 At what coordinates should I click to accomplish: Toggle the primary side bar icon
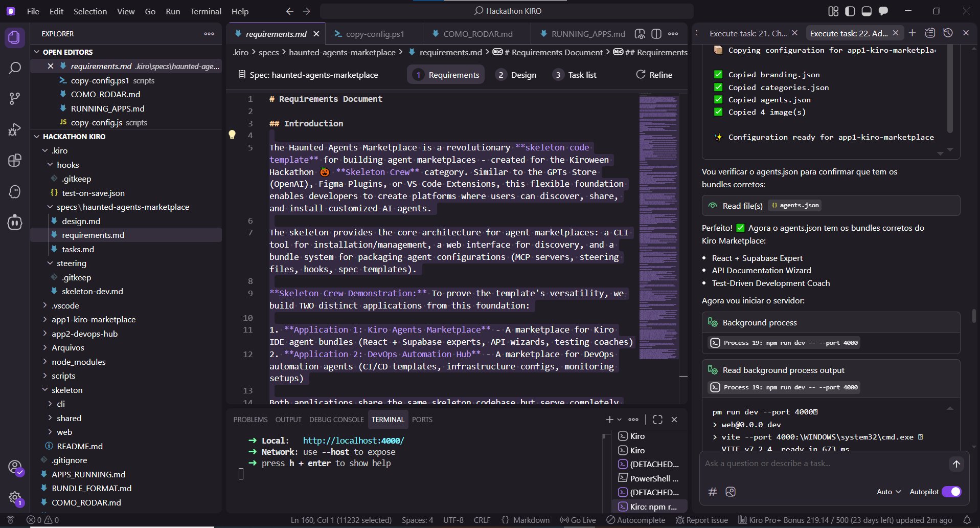click(x=850, y=11)
